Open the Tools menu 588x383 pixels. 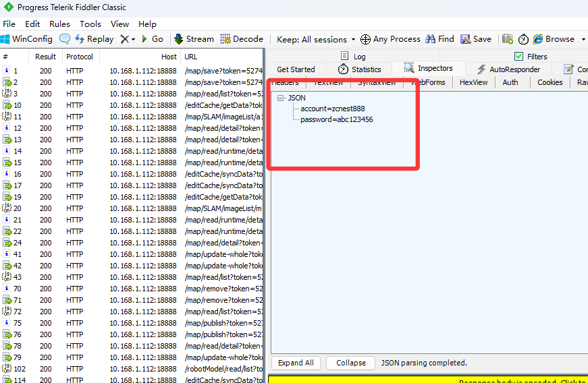(x=90, y=24)
